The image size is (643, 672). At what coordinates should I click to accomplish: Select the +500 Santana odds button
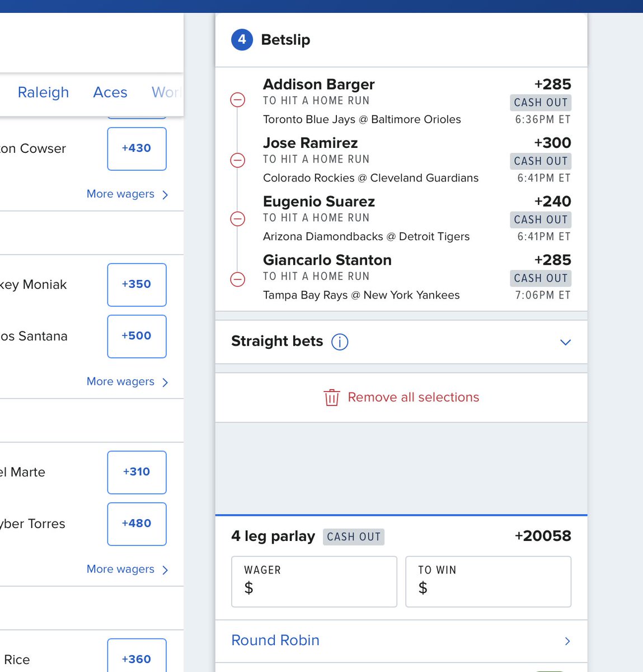pyautogui.click(x=137, y=336)
